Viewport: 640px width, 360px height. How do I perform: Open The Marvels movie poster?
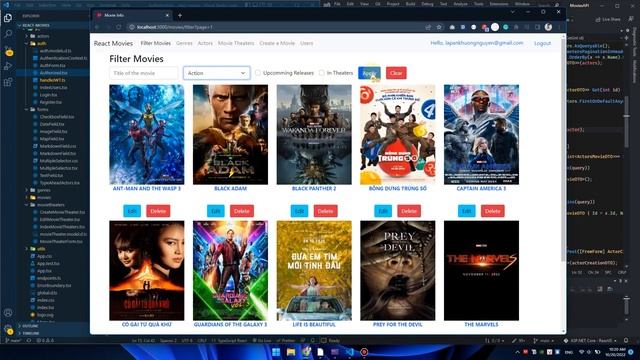[x=481, y=271]
